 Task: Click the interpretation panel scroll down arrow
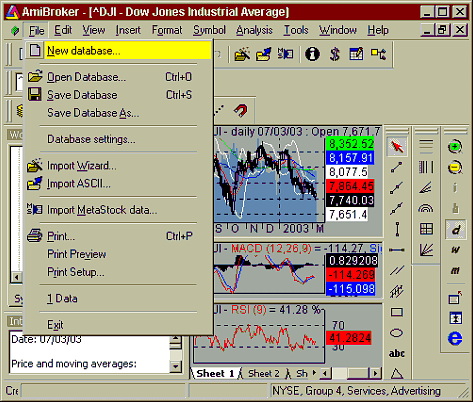point(176,367)
